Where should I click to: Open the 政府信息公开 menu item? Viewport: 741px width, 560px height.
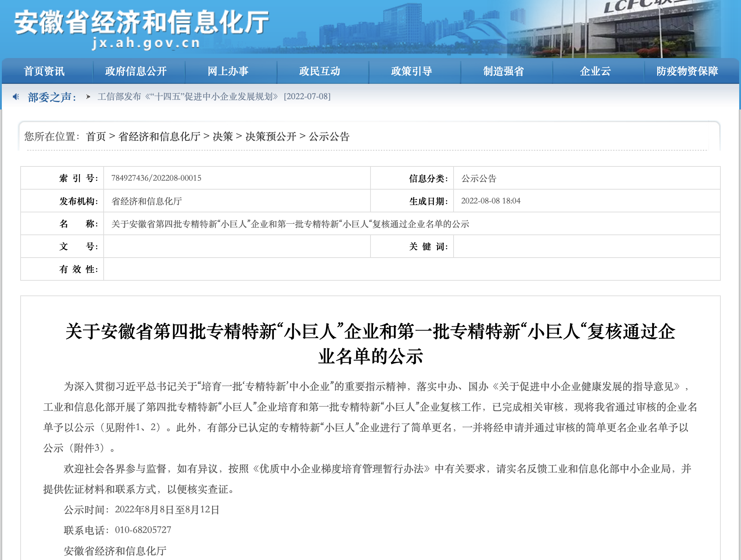pyautogui.click(x=136, y=71)
